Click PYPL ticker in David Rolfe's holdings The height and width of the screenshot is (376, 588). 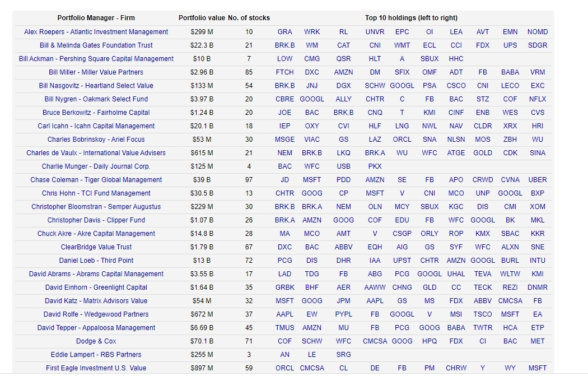coord(343,314)
